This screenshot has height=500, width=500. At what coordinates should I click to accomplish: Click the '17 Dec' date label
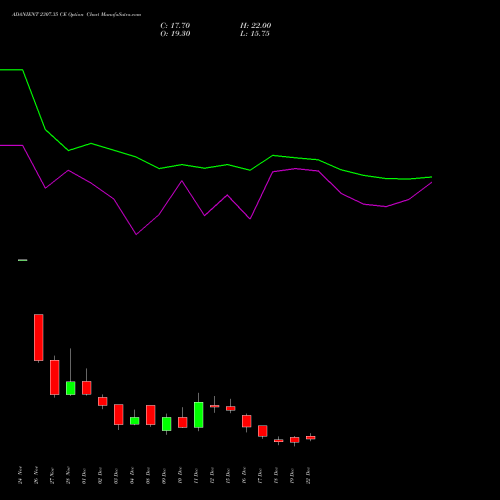pos(260,475)
